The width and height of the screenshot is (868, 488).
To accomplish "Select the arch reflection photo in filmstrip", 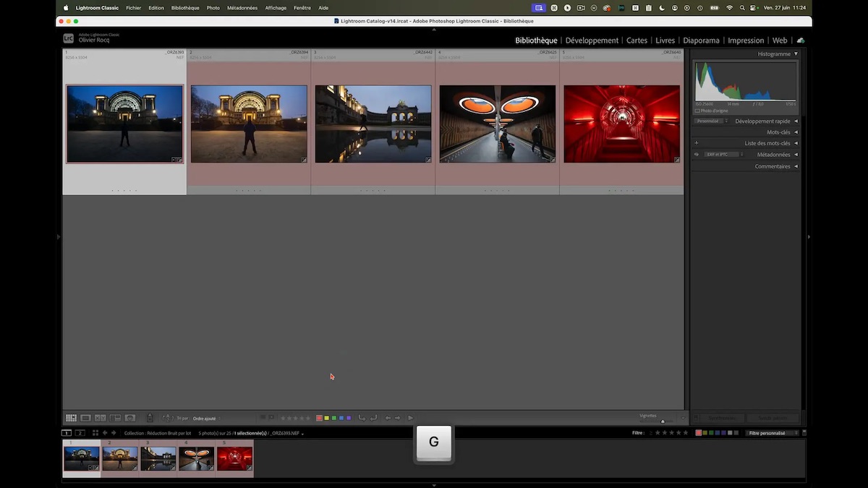I will coord(158,458).
